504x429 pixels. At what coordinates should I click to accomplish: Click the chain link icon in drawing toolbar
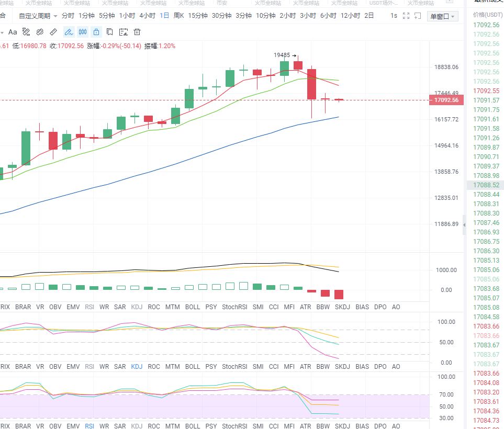pos(40,32)
